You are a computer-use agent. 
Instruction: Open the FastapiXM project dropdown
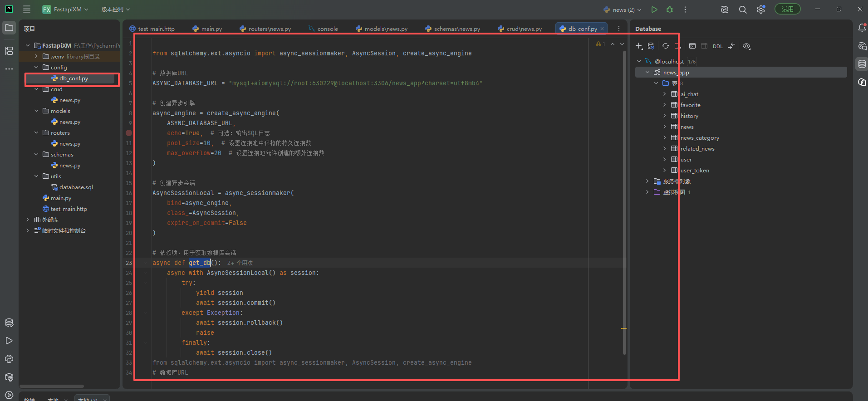pos(65,10)
